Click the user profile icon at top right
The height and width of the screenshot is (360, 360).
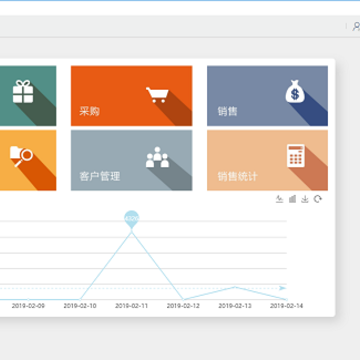click(x=356, y=26)
